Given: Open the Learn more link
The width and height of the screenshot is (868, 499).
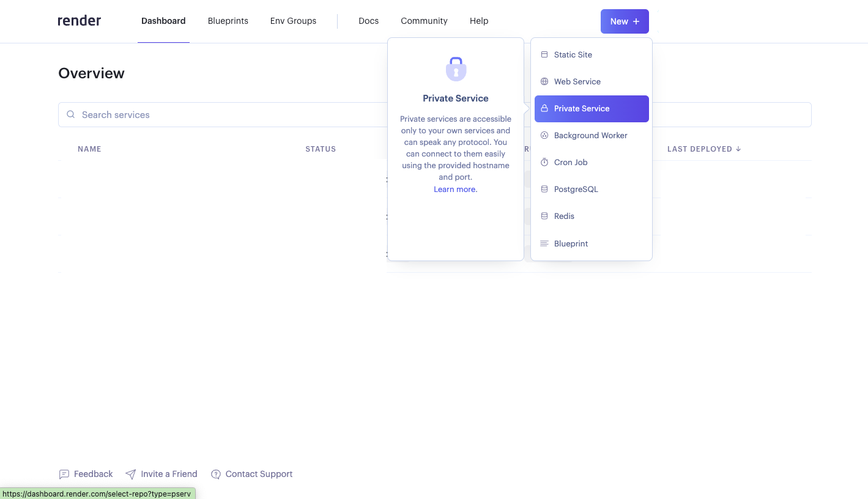Looking at the screenshot, I should [x=455, y=189].
